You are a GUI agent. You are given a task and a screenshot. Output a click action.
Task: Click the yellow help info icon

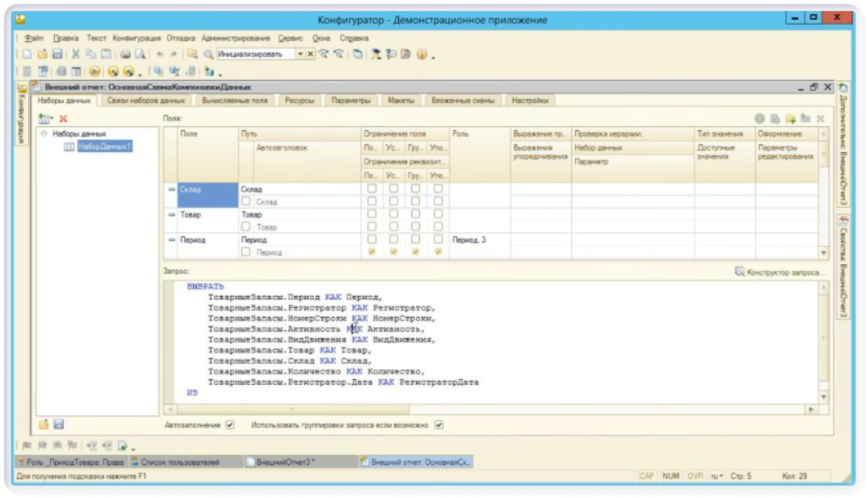click(421, 54)
